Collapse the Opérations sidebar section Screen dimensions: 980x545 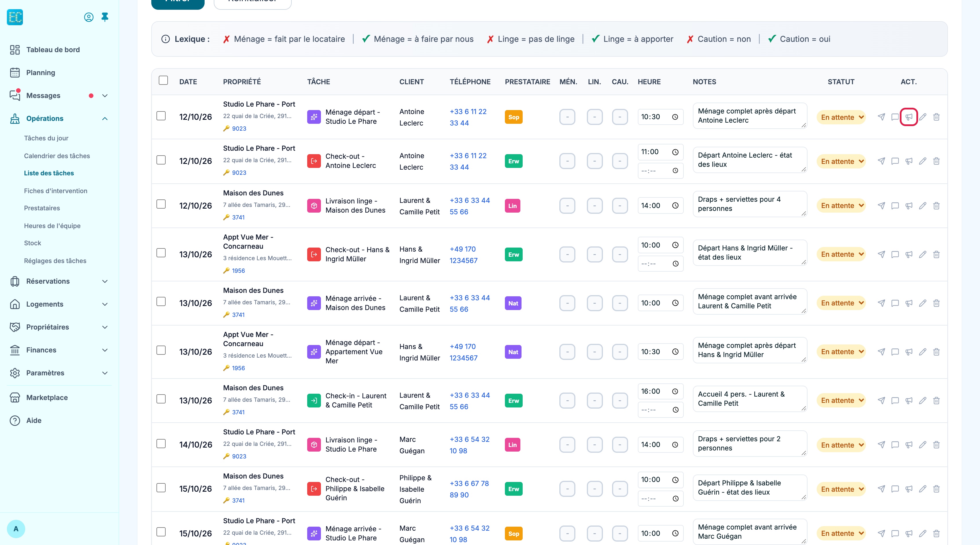pyautogui.click(x=105, y=119)
